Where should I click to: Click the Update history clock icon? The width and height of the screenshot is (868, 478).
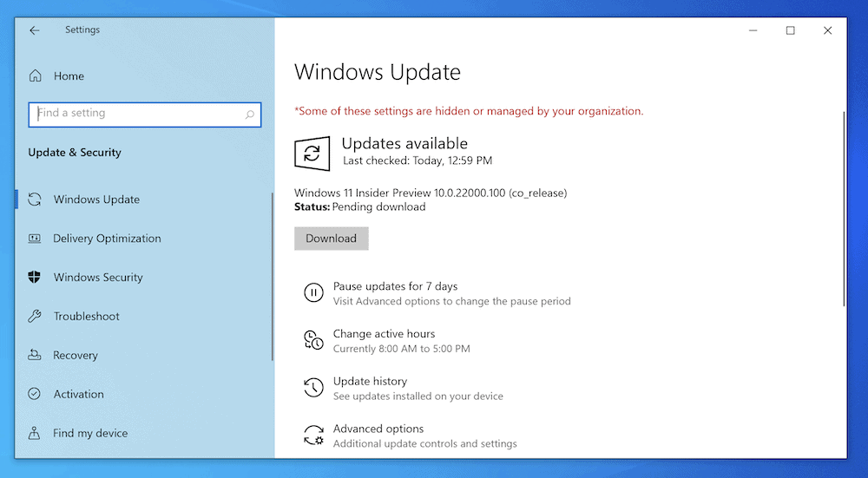[313, 387]
